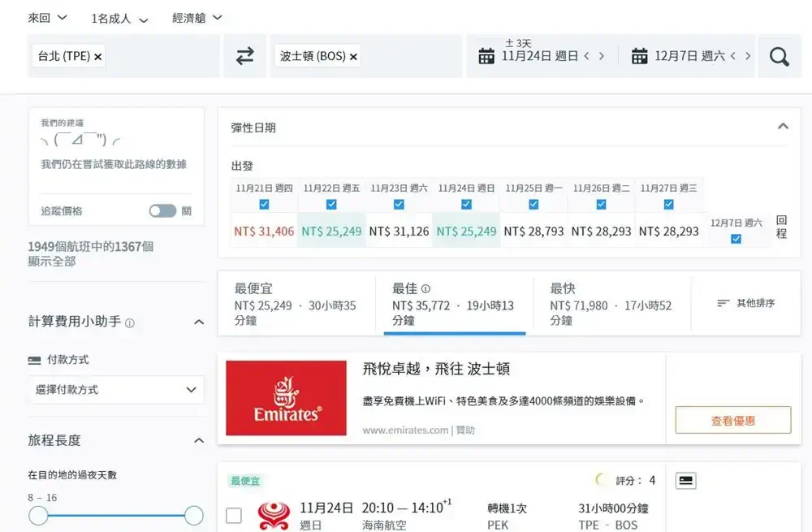
Task: Select NT$ 25,249 price for 11月22日
Action: coord(331,231)
